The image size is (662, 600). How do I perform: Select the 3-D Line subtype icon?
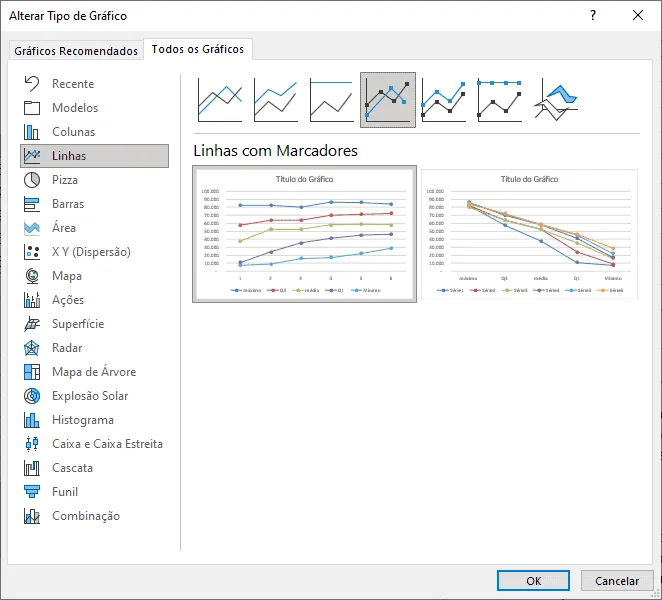[555, 100]
